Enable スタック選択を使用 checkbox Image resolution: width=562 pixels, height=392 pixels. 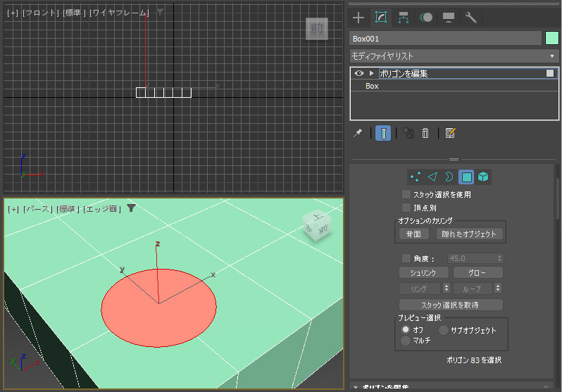(x=406, y=194)
